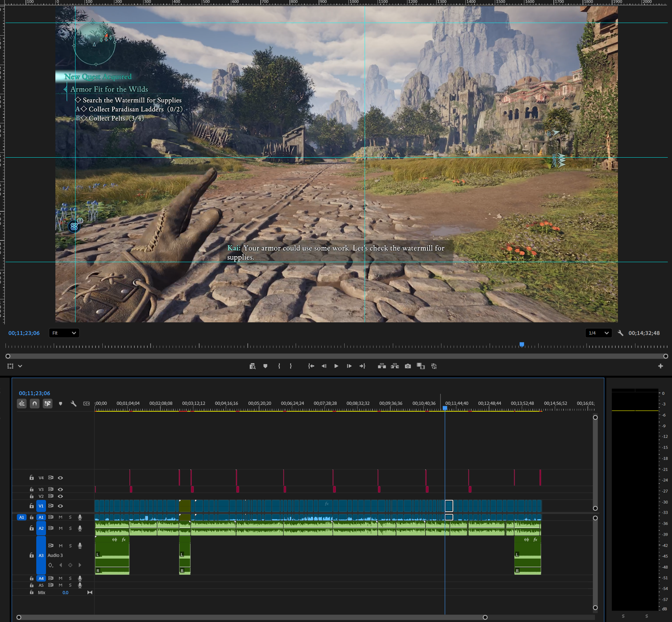
Task: Click the Add Marker button in Program Monitor
Action: coord(266,366)
